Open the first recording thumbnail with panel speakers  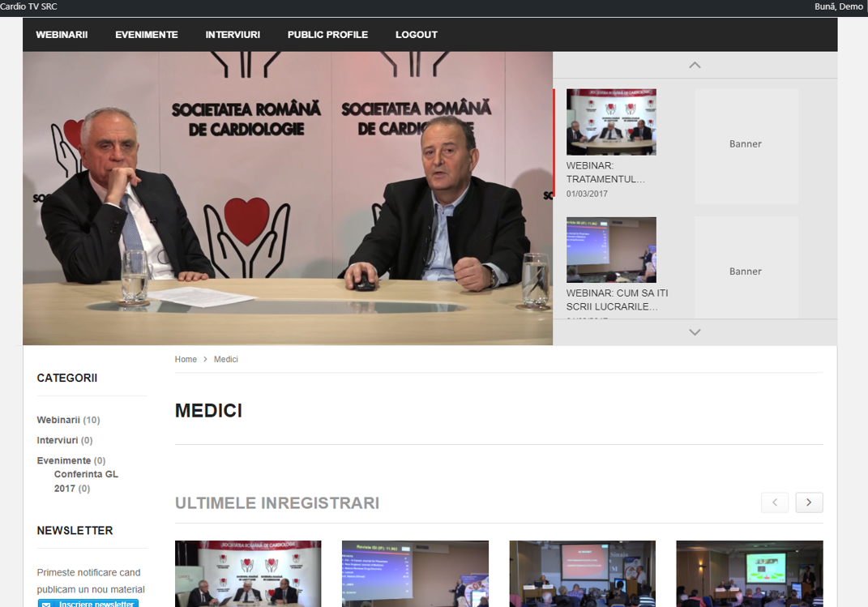pyautogui.click(x=248, y=574)
